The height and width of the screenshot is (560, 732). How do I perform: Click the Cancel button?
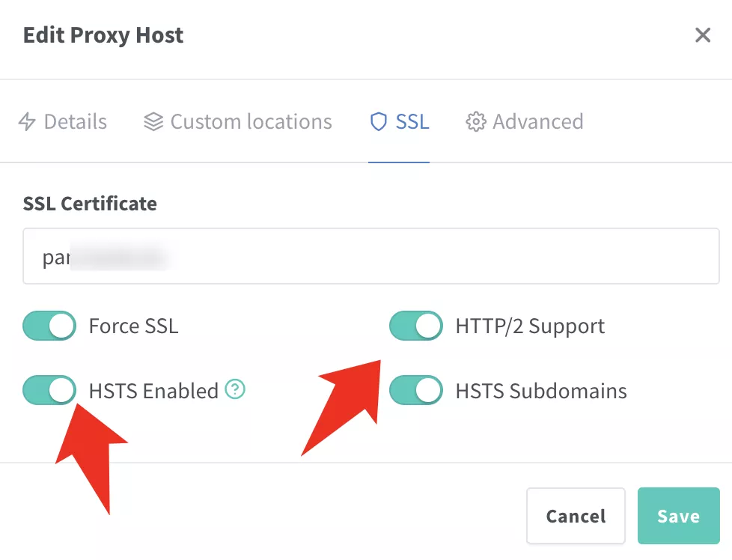[576, 516]
